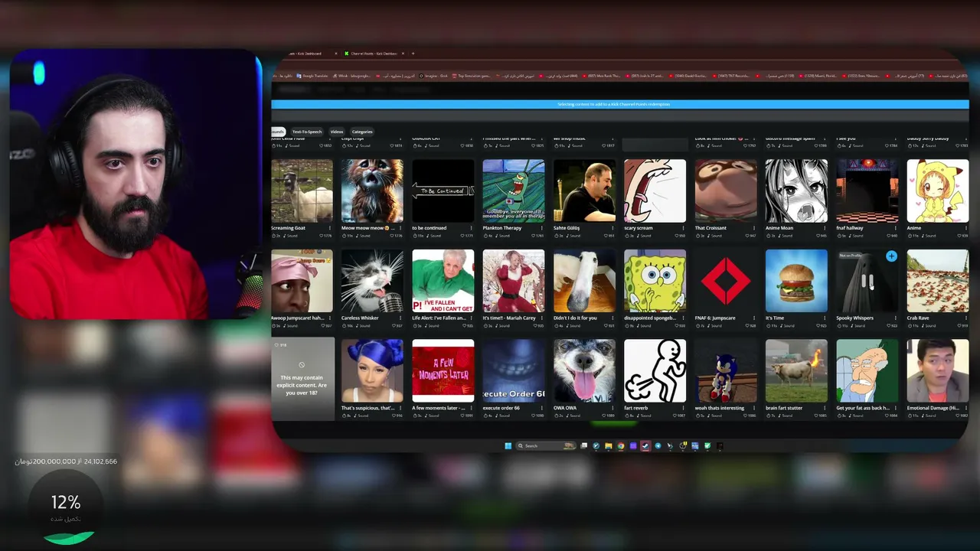Open the Top Simulation game bookmark
Viewport: 980px width, 551px height.
[472, 76]
